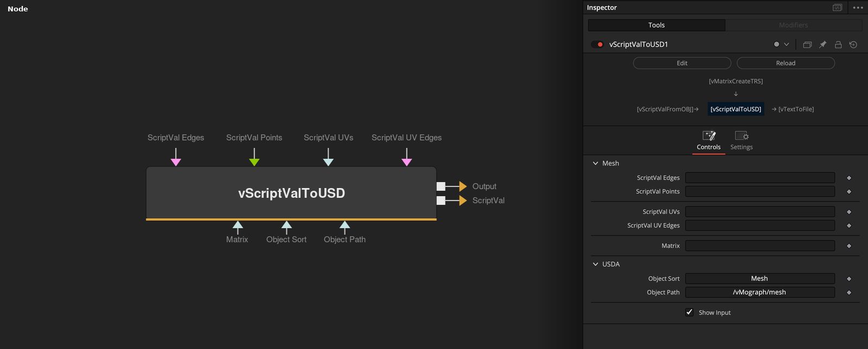868x349 pixels.
Task: Click the ScriptVal UVs input field
Action: tap(760, 211)
